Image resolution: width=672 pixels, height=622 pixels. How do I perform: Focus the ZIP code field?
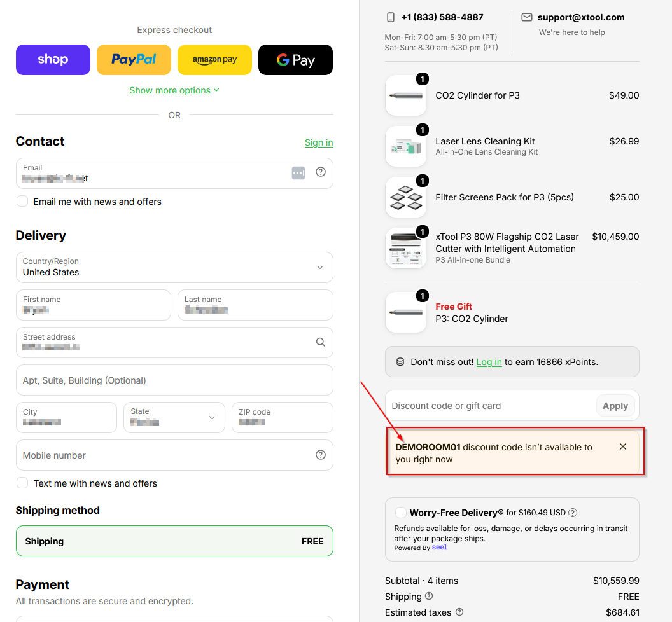283,417
